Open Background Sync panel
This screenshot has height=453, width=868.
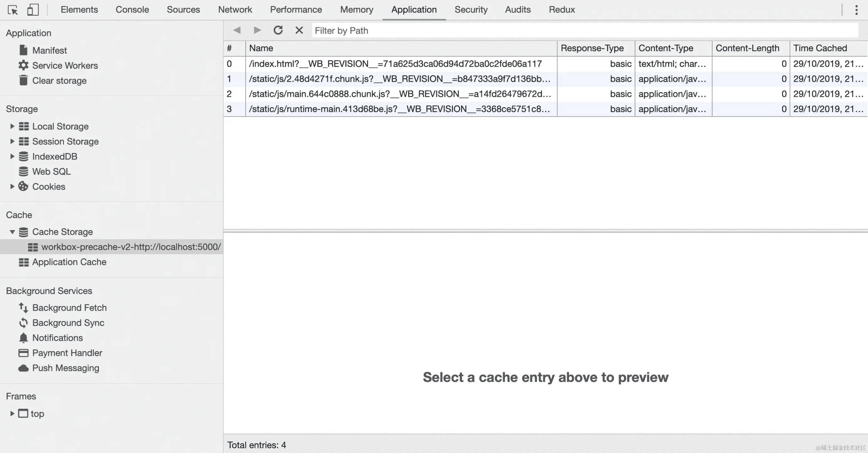68,323
